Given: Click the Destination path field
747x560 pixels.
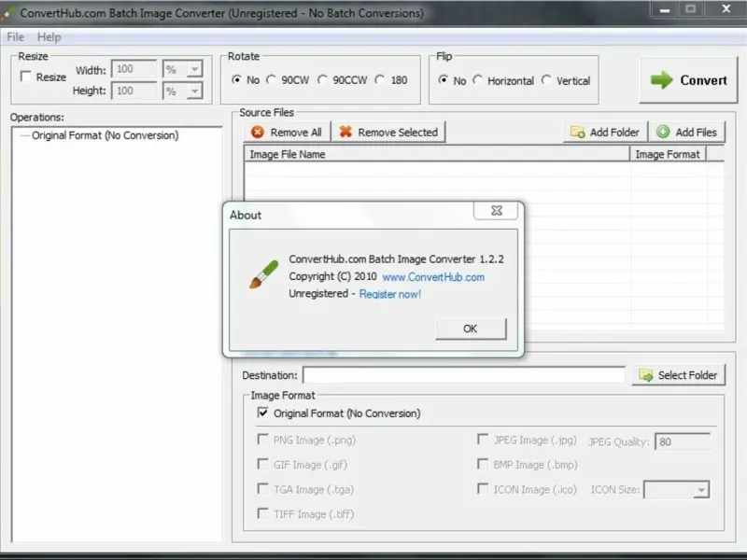Looking at the screenshot, I should (x=464, y=375).
